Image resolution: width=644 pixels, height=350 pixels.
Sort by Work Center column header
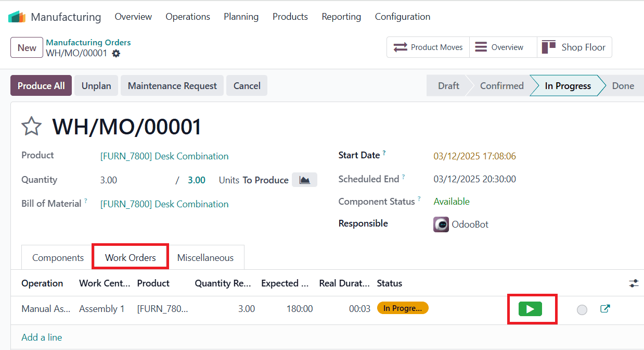[x=105, y=283]
